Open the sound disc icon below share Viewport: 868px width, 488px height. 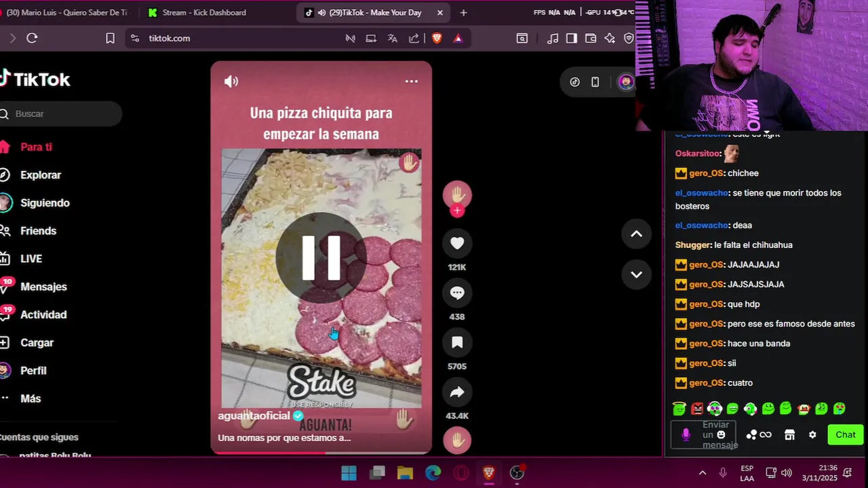(457, 441)
